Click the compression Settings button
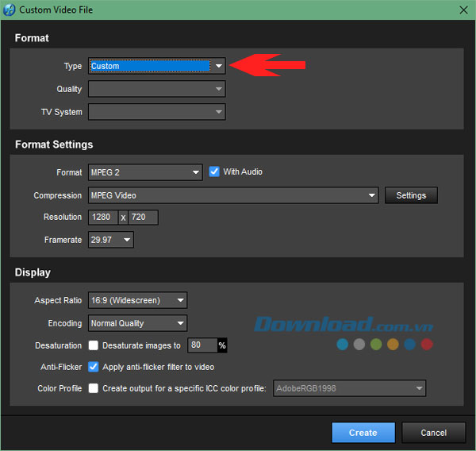 [411, 195]
